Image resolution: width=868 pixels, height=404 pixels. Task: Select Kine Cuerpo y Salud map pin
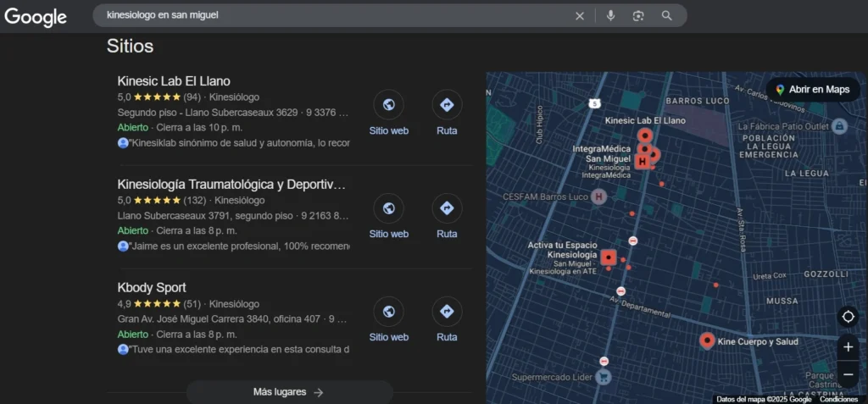coord(707,341)
